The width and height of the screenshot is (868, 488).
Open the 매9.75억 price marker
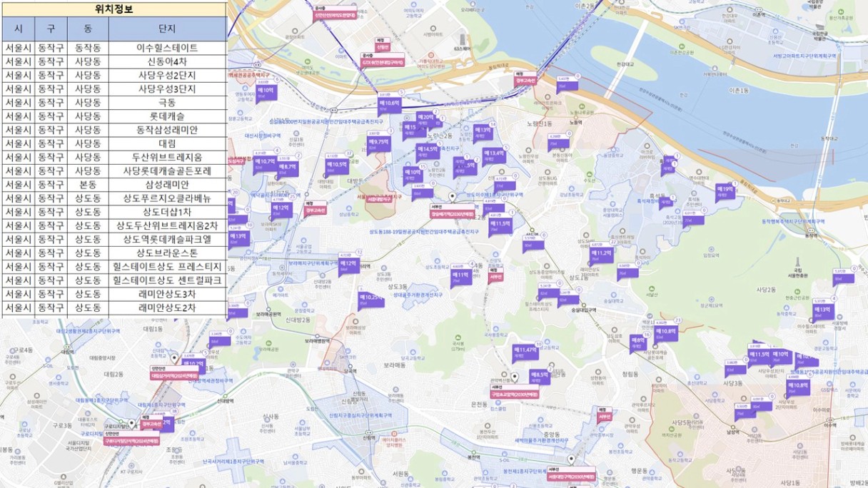coord(378,144)
